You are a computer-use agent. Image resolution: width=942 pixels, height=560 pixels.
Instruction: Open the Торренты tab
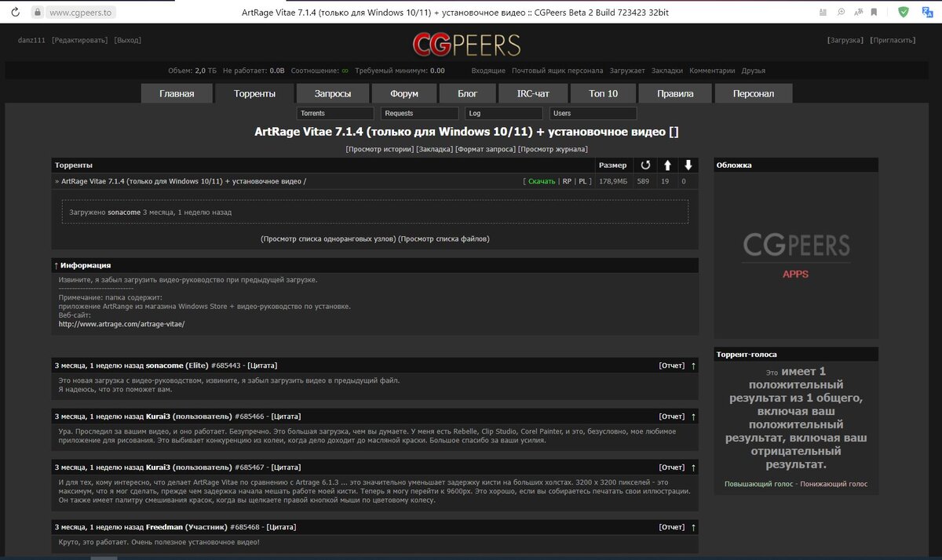tap(255, 93)
